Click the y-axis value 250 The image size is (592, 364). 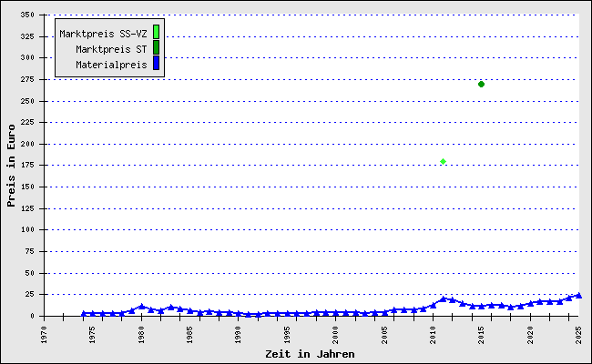tap(27, 102)
